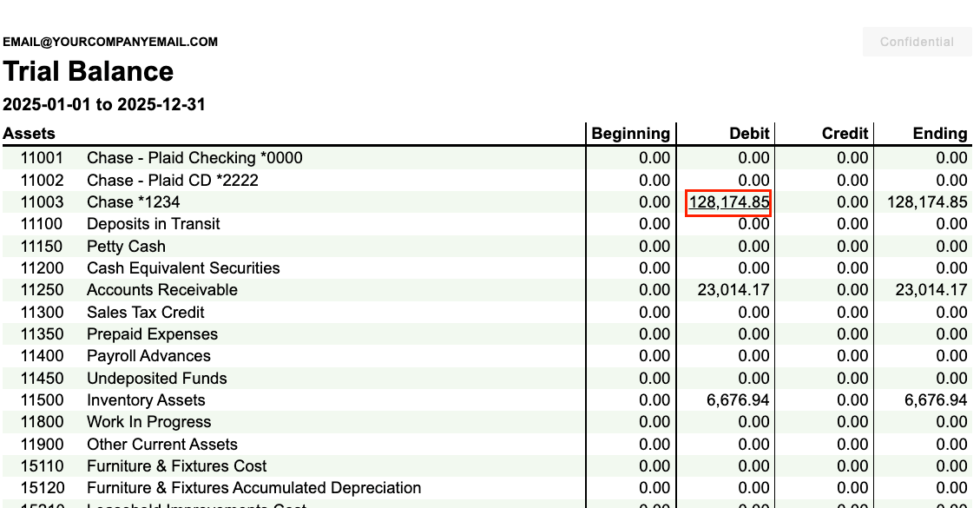
Task: Select the Accounts Receivable debit amount
Action: point(733,290)
